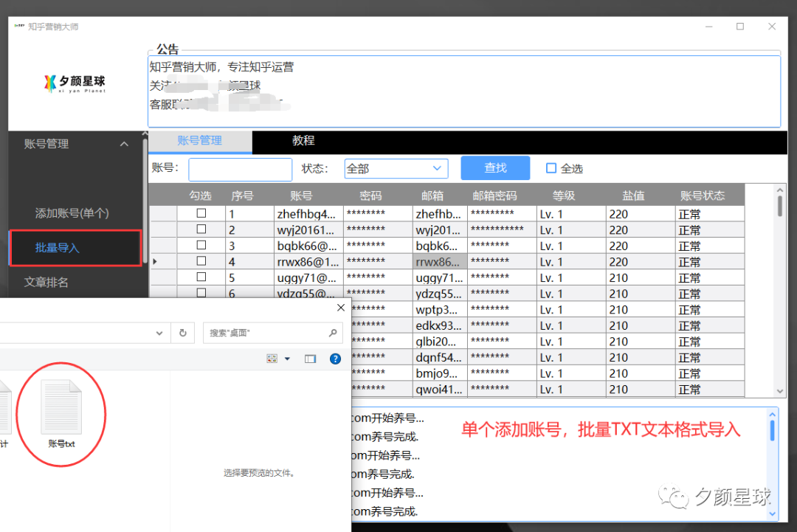Click the search magnifier in file dialog
The image size is (797, 532).
333,333
